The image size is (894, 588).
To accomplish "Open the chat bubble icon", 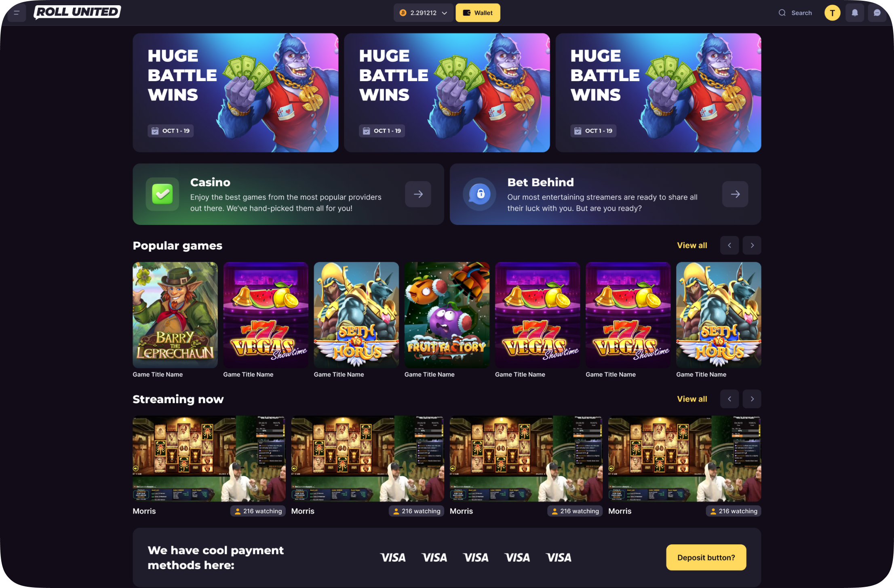I will pyautogui.click(x=877, y=13).
